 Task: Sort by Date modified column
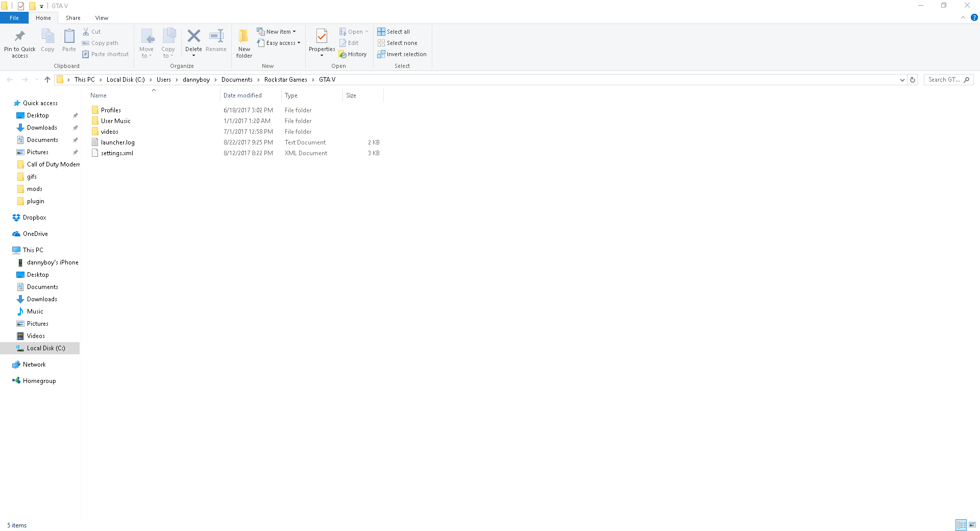pyautogui.click(x=251, y=95)
